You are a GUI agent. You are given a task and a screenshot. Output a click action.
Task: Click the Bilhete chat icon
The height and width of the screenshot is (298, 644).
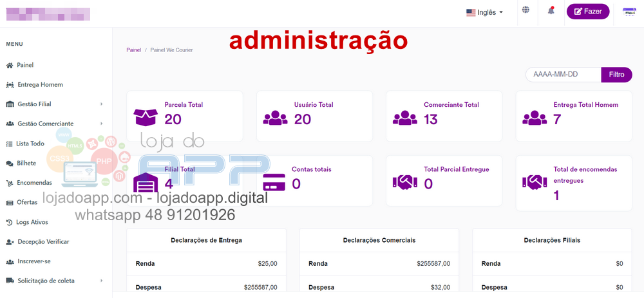(10, 163)
